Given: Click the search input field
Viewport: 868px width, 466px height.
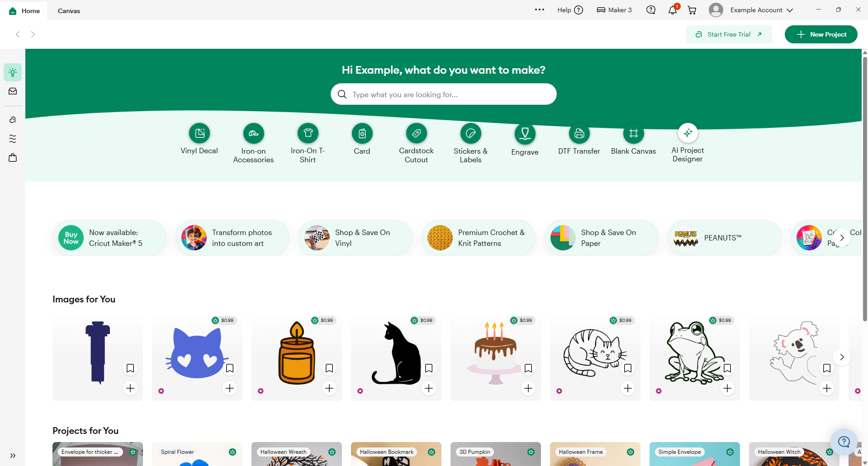Looking at the screenshot, I should 444,94.
